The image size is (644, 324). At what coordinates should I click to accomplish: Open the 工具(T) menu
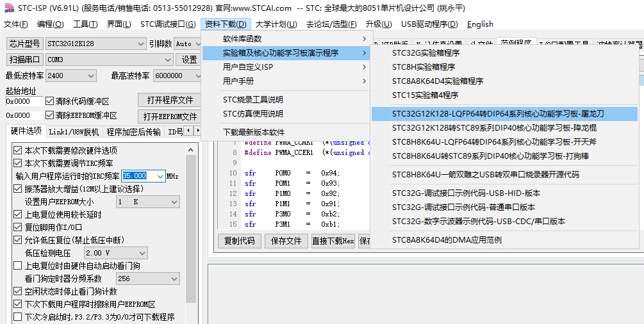(x=85, y=24)
